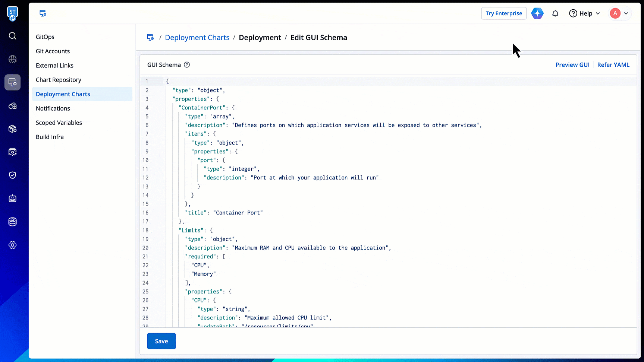This screenshot has height=362, width=644.
Task: Select GitOps in the configuration menu
Action: (x=45, y=37)
